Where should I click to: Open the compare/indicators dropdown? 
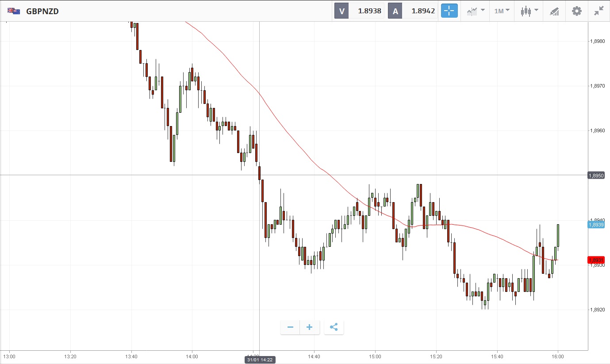476,11
